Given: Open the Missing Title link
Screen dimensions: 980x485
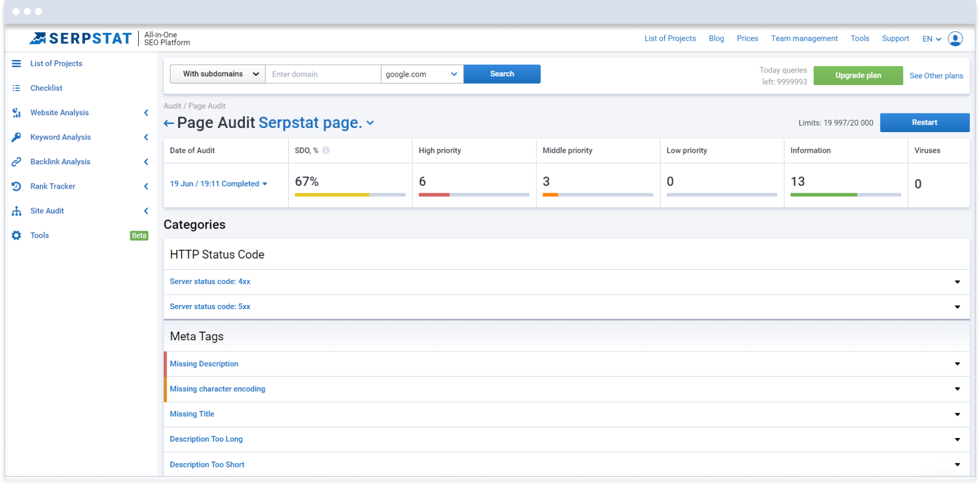Looking at the screenshot, I should 192,414.
